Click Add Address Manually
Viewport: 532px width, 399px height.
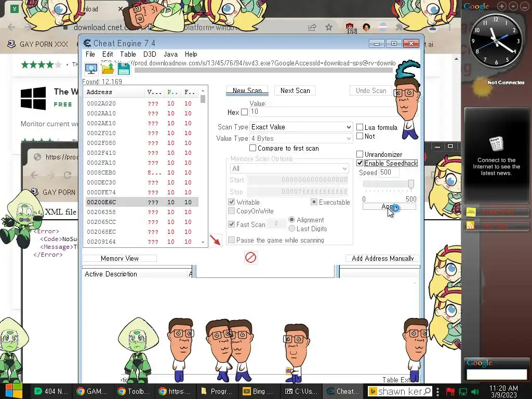(x=383, y=258)
